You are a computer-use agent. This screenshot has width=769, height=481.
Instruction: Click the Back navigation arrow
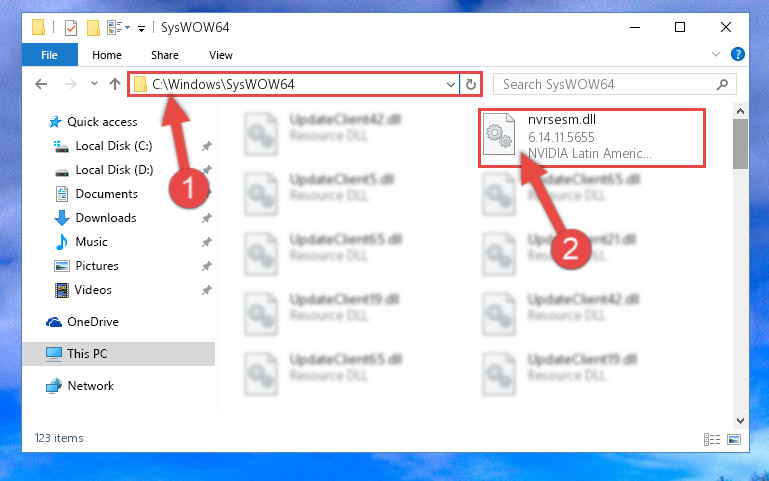tap(41, 84)
